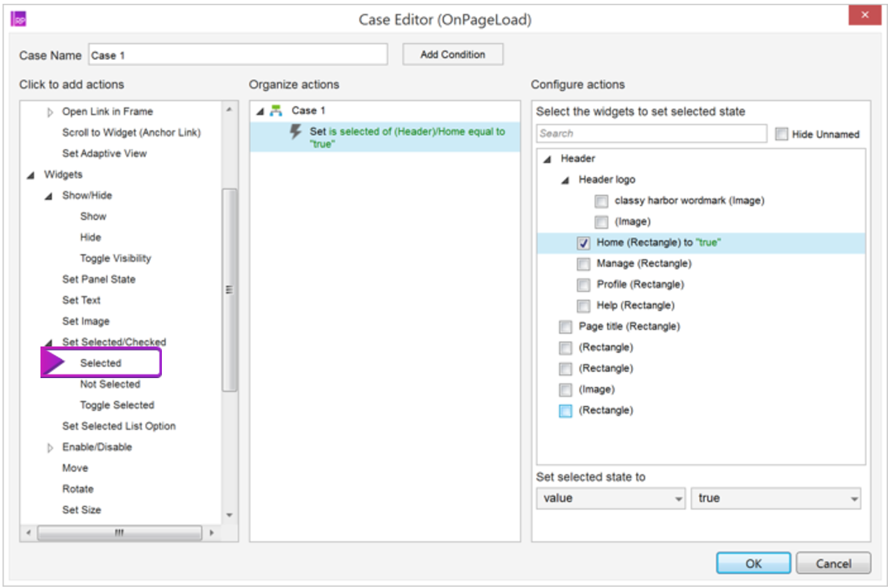
Task: Select the Set Adaptive View action
Action: [x=104, y=154]
